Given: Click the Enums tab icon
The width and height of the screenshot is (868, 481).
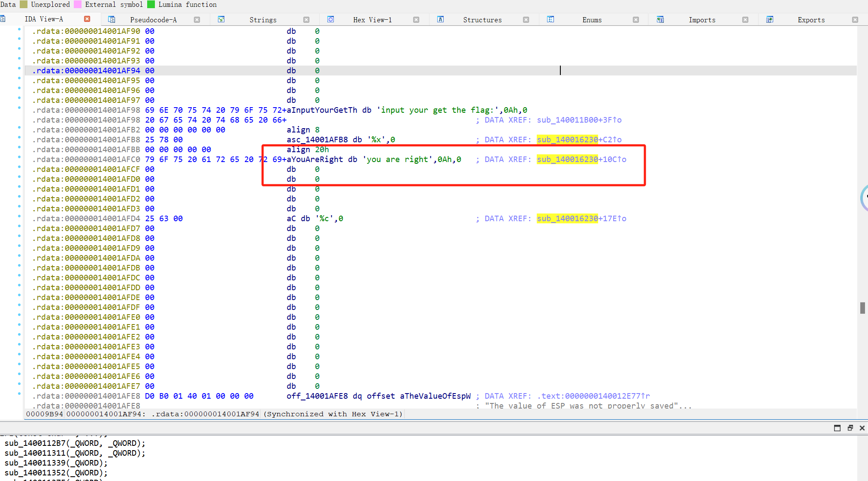Looking at the screenshot, I should (x=550, y=19).
